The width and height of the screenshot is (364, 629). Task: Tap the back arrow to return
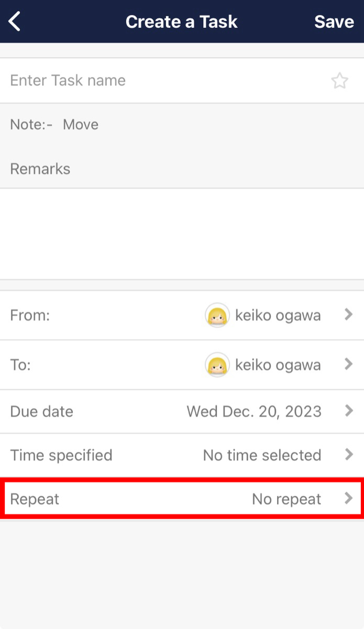[x=14, y=21]
